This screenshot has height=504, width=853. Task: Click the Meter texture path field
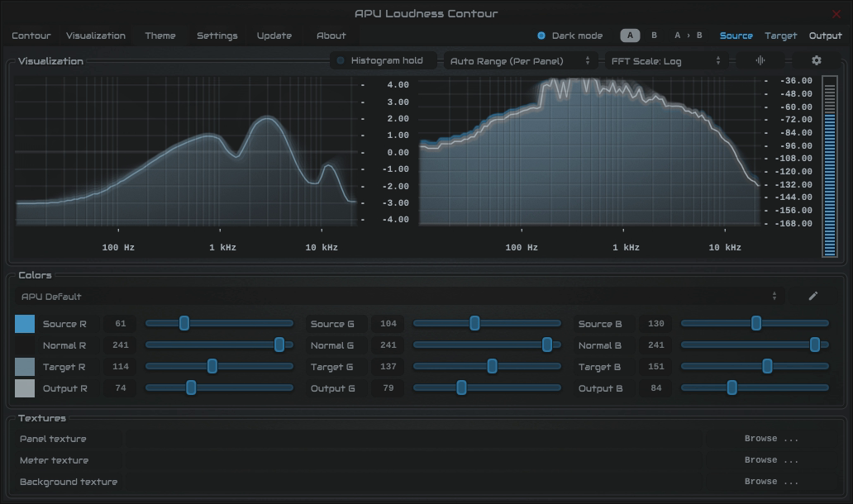(x=414, y=460)
